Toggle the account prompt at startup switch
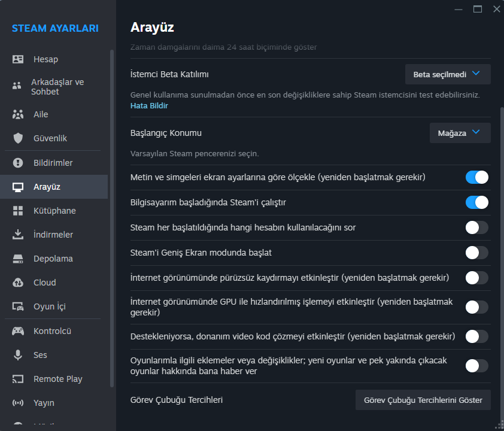The image size is (504, 431). pyautogui.click(x=477, y=227)
